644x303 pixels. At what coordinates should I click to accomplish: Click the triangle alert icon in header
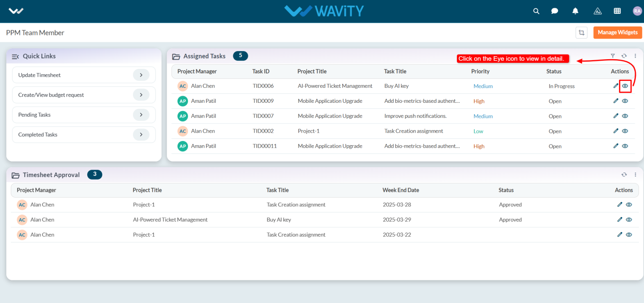598,11
